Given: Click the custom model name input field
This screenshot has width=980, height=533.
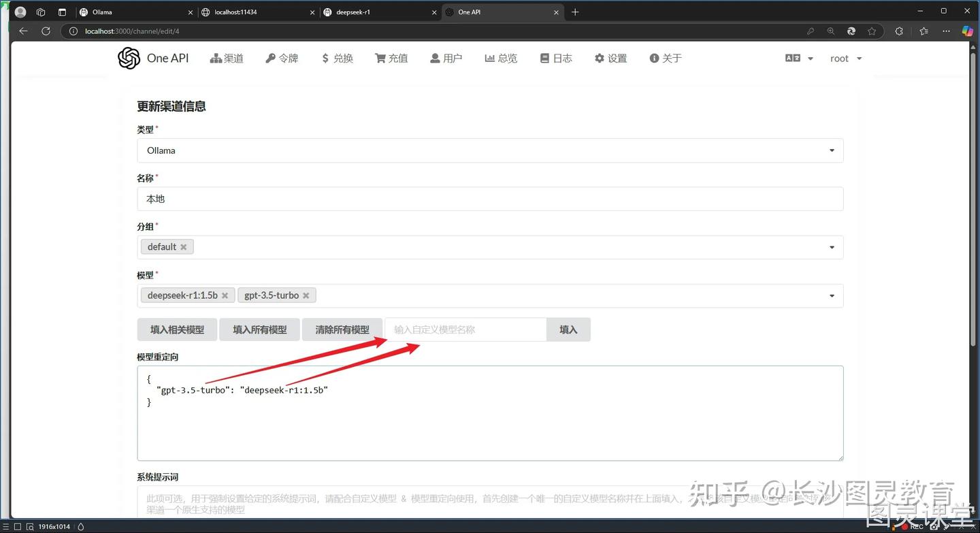Looking at the screenshot, I should [465, 329].
